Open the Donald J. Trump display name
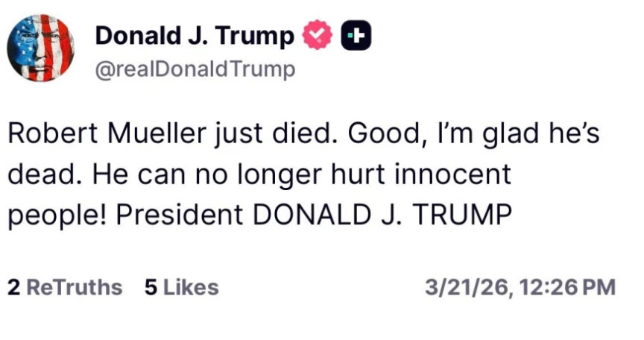644x340 pixels. coord(195,35)
